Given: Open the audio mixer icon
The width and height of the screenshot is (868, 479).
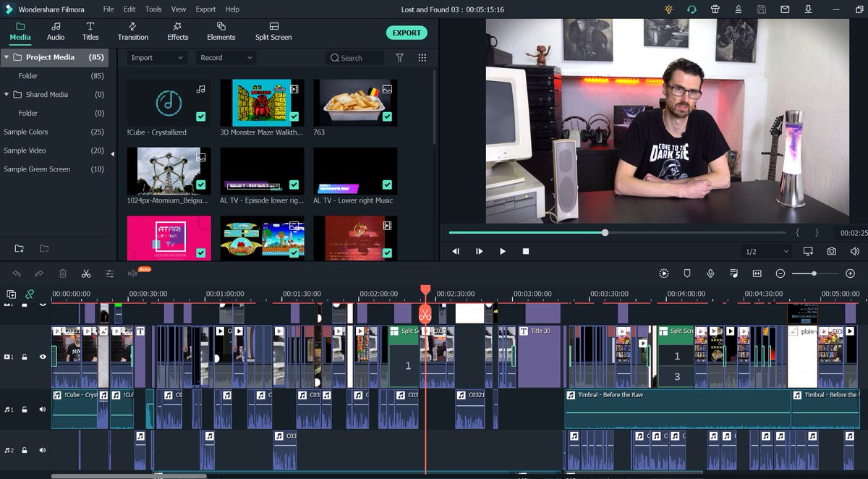Looking at the screenshot, I should pos(733,274).
